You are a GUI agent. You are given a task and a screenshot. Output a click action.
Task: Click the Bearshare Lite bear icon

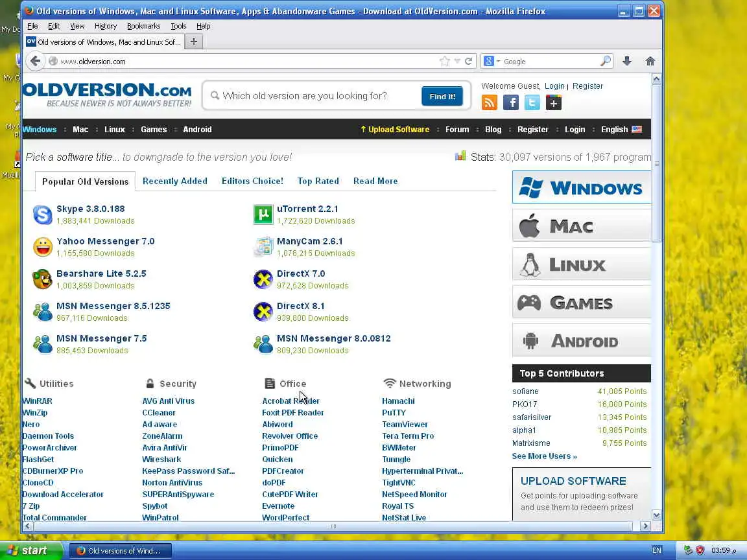(x=42, y=279)
